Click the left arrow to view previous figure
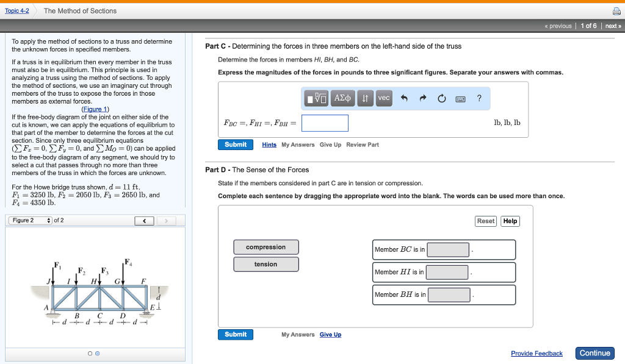The image size is (625, 364). 144,221
